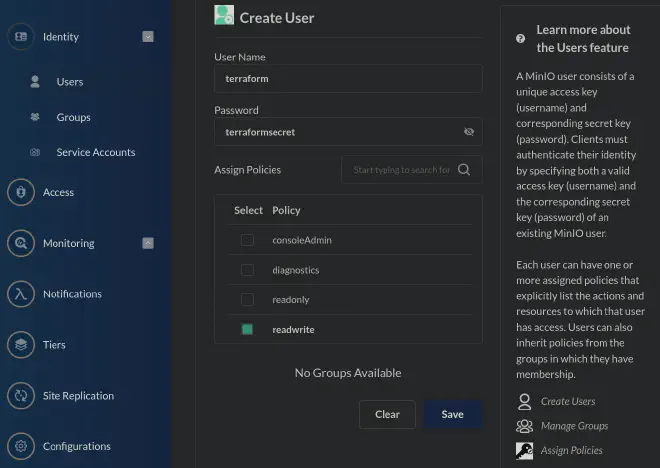Screen dimensions: 660x468
Task: Open the Groups menu item
Action: [x=73, y=117]
